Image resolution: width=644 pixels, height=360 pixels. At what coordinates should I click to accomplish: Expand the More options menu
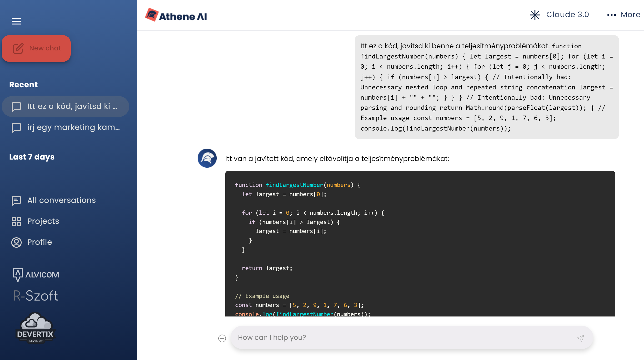621,15
